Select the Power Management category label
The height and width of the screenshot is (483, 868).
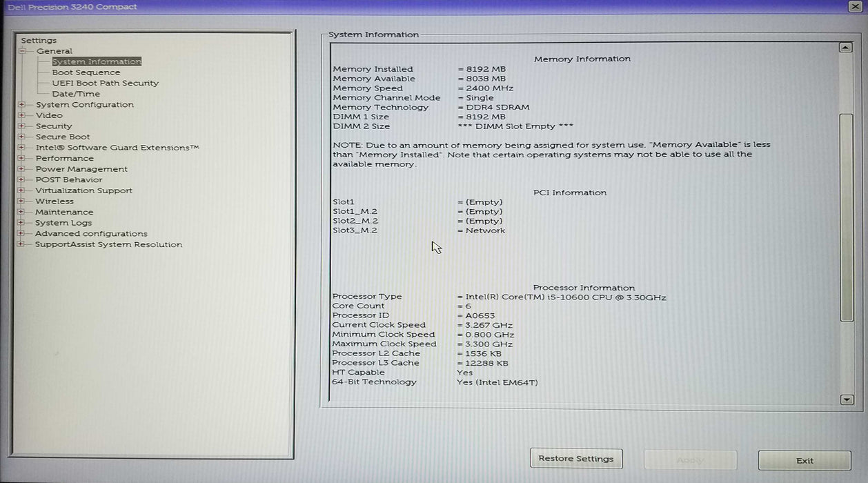(81, 169)
